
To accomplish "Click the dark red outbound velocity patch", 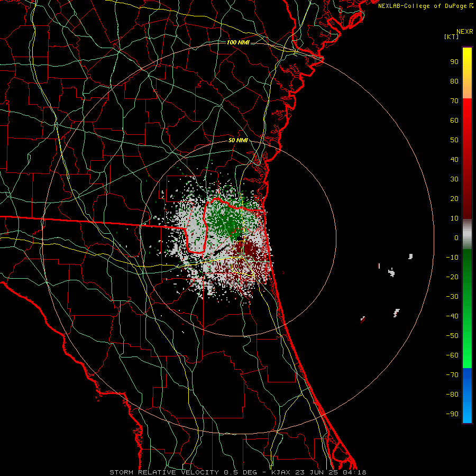I will coord(249,250).
